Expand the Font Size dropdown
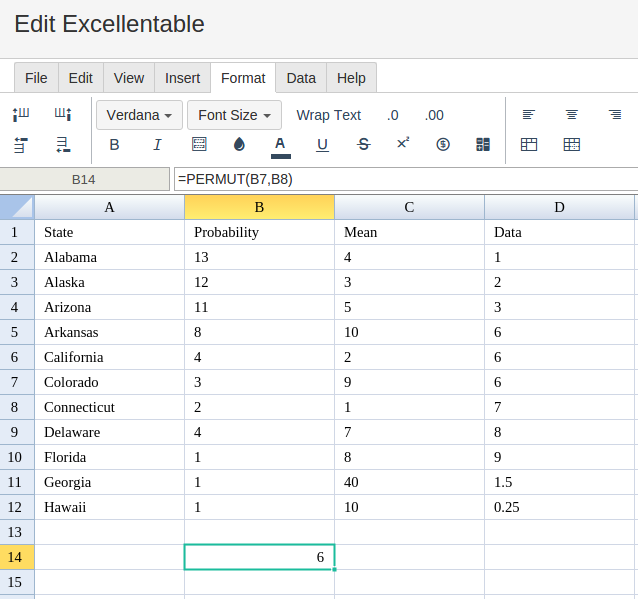The image size is (638, 599). point(234,115)
